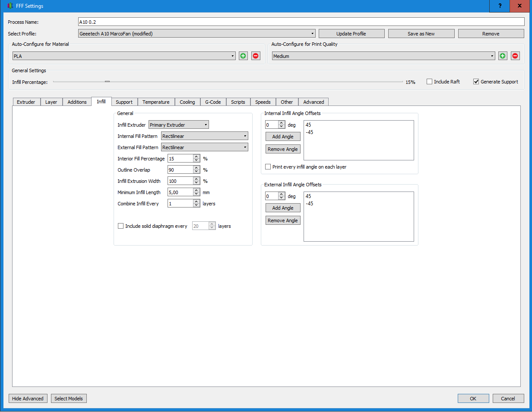Confirm settings with OK button
Image resolution: width=532 pixels, height=412 pixels.
(x=473, y=399)
